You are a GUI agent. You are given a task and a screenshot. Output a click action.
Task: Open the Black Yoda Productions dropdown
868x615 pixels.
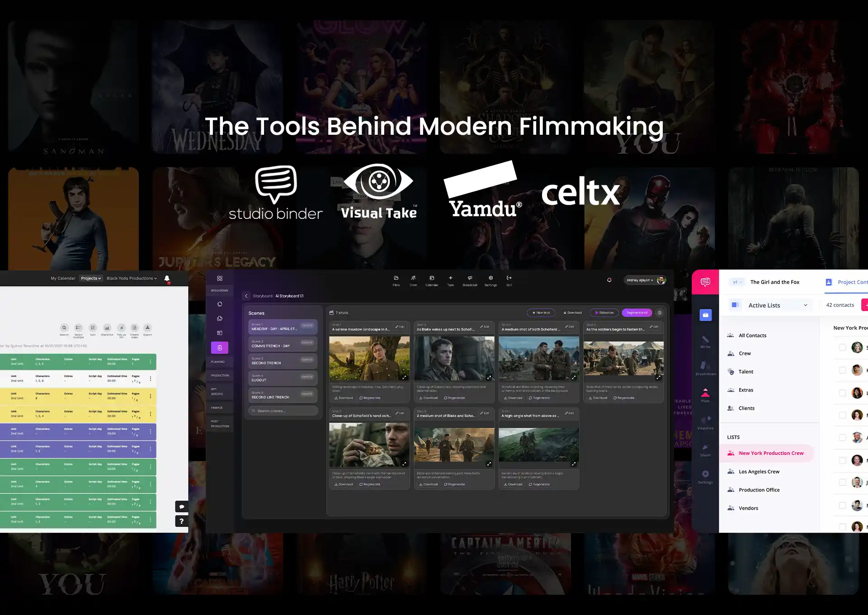tap(131, 278)
